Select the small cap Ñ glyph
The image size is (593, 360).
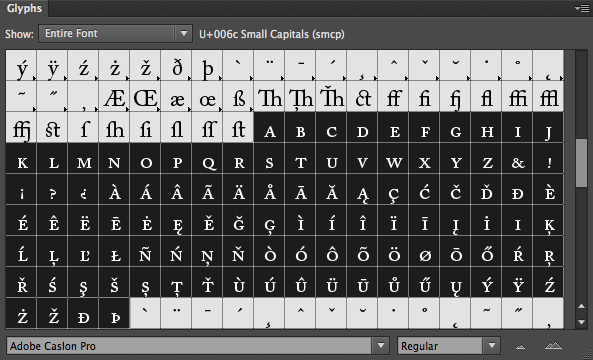(145, 251)
